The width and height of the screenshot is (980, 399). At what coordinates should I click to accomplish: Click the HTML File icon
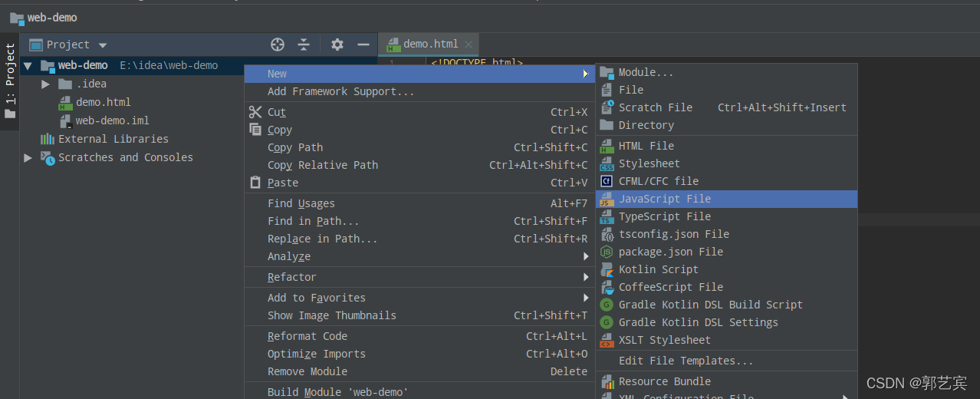[607, 146]
